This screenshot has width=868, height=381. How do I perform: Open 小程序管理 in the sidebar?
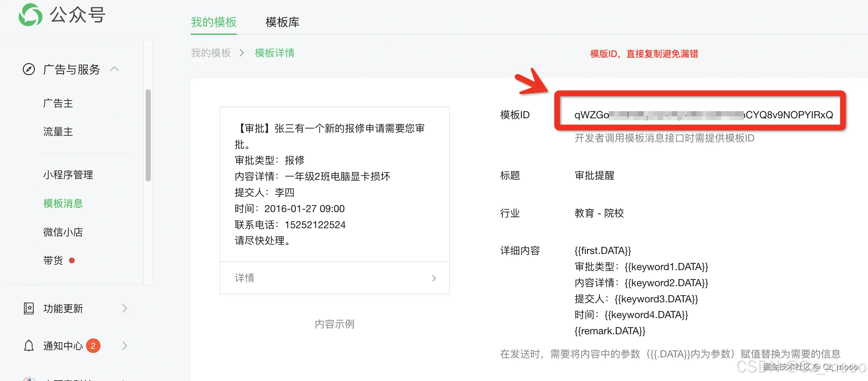[68, 175]
